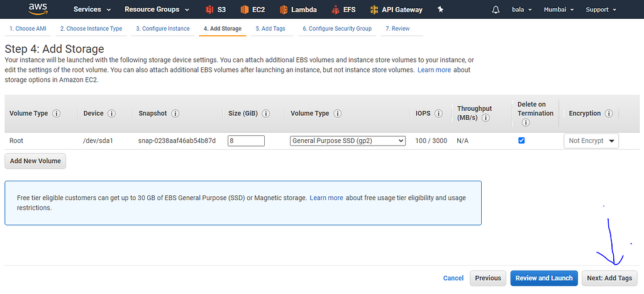
Task: Click the AWS logo icon
Action: [36, 9]
